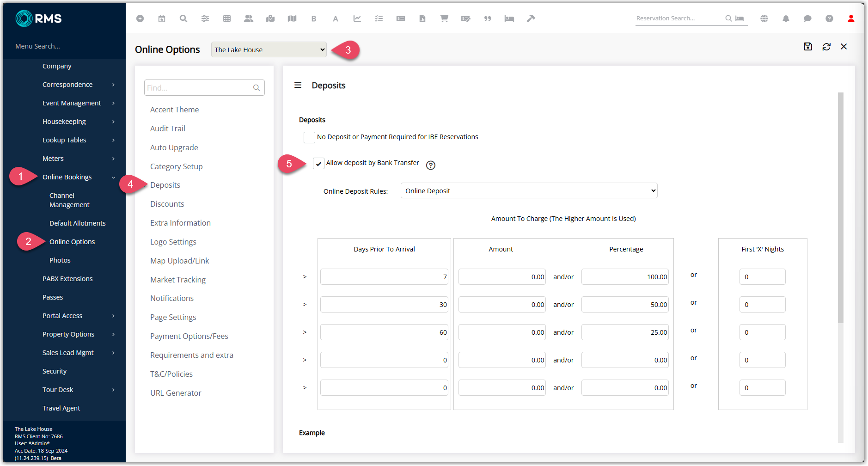Expand Housekeeping menu chevron

tap(113, 122)
